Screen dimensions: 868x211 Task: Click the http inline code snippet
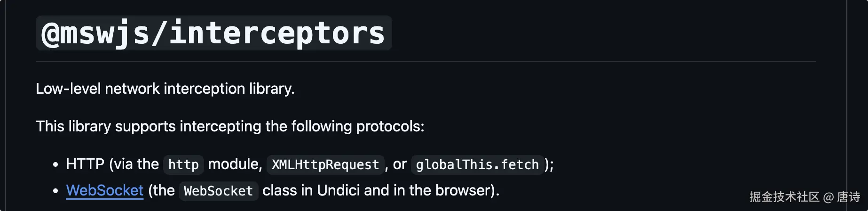tap(183, 164)
